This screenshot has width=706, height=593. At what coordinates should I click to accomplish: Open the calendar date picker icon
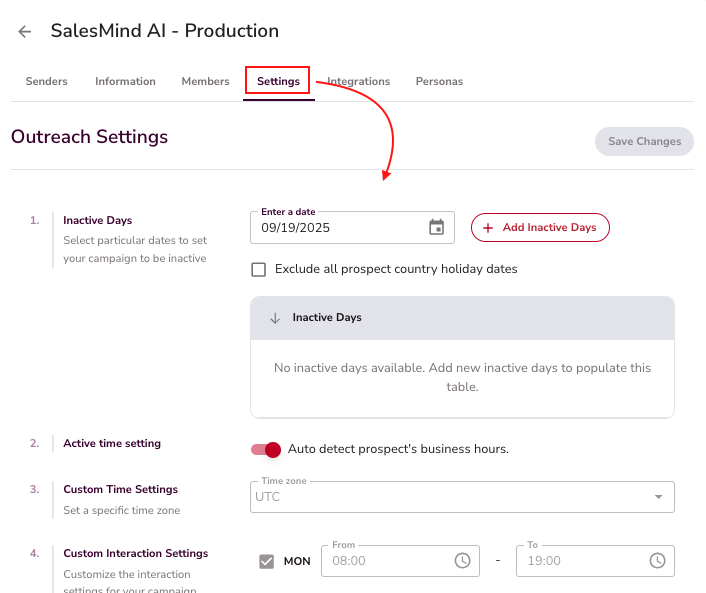pos(436,227)
